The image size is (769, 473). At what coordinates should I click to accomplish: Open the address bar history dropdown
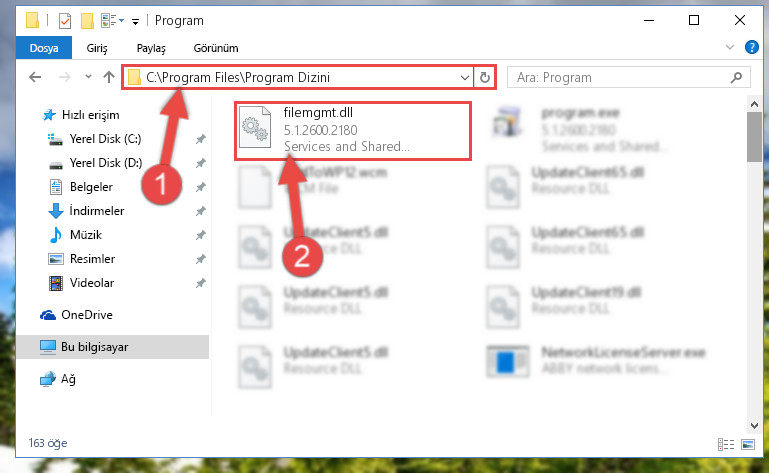[464, 78]
